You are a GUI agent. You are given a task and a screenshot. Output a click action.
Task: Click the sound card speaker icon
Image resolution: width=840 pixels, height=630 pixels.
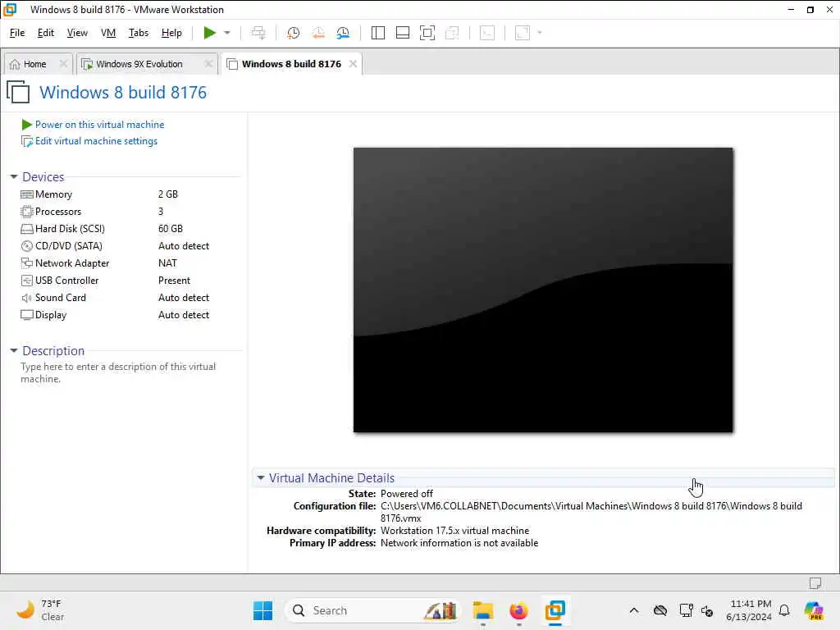(27, 298)
